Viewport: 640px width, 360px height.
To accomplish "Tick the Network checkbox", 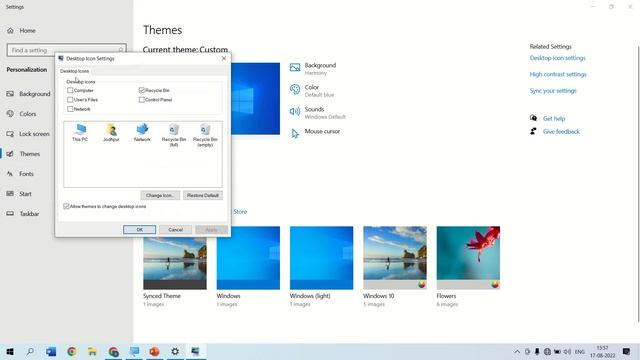I will click(x=70, y=109).
